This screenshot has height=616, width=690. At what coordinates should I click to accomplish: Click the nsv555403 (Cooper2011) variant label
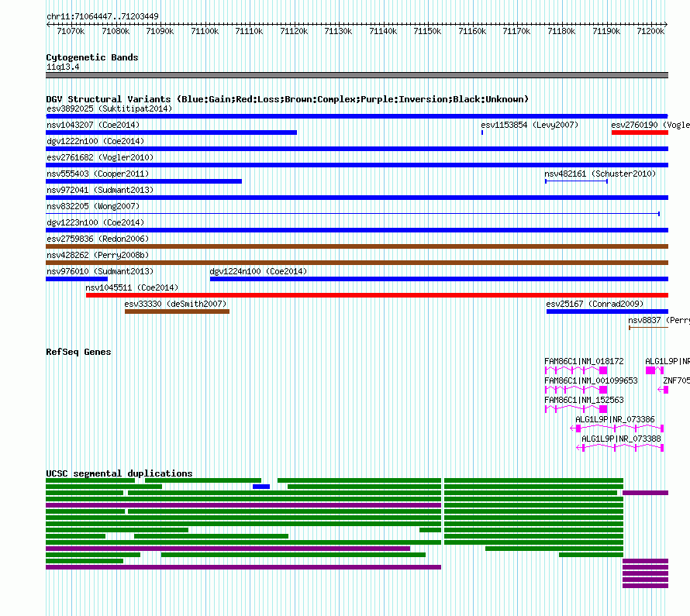point(98,174)
